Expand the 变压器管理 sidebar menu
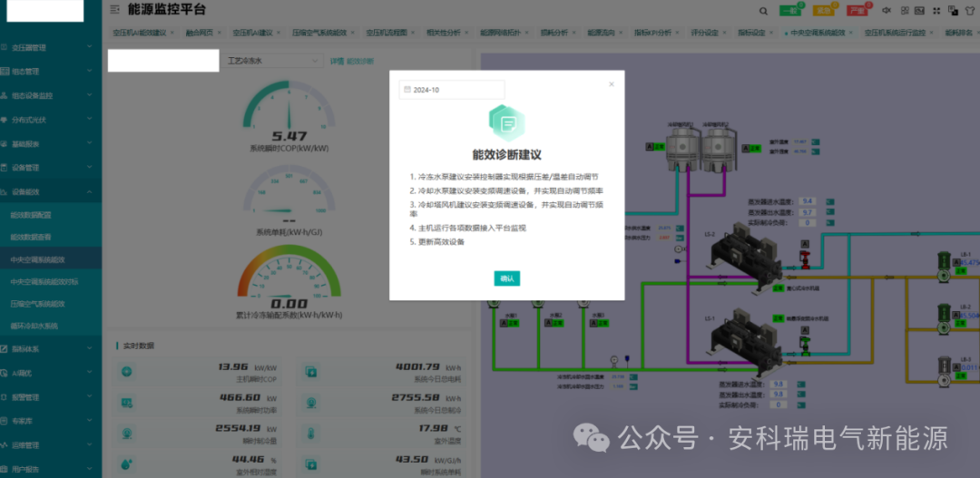 coord(51,47)
